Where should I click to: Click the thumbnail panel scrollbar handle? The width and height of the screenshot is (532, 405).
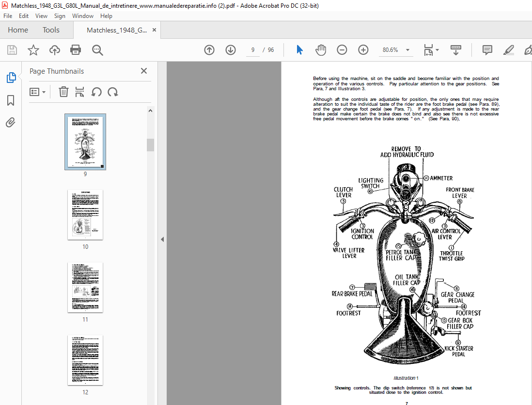pyautogui.click(x=150, y=145)
